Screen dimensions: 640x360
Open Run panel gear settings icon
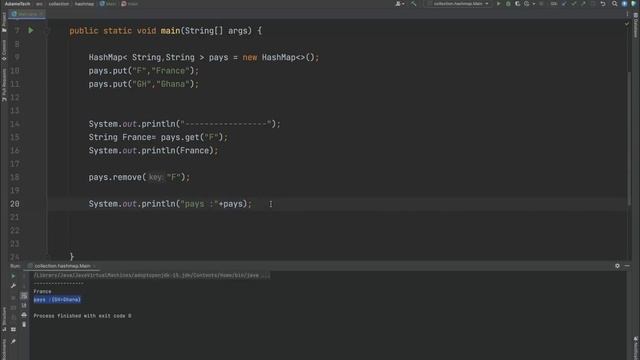617,266
